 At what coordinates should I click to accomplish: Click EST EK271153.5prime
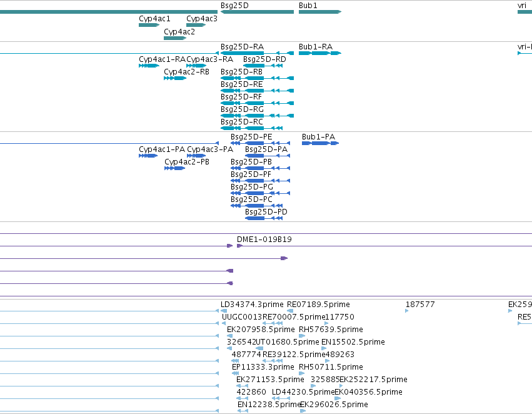coord(271,380)
